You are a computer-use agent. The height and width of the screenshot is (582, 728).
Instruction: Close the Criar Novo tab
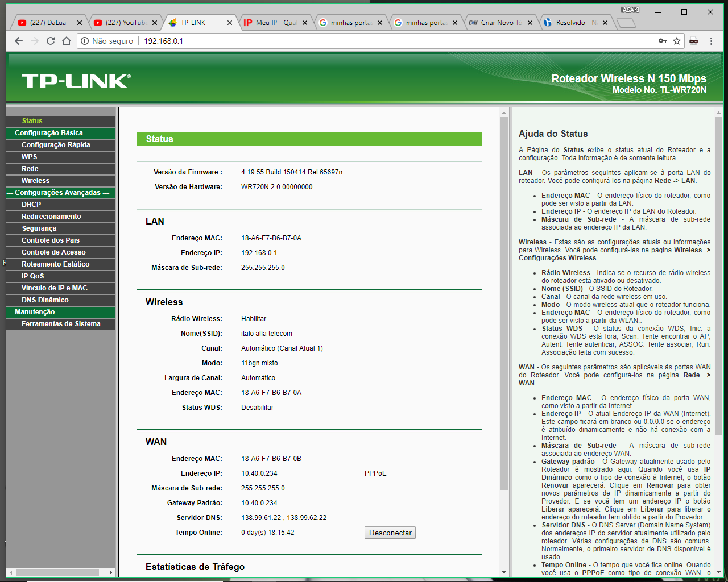click(x=530, y=23)
